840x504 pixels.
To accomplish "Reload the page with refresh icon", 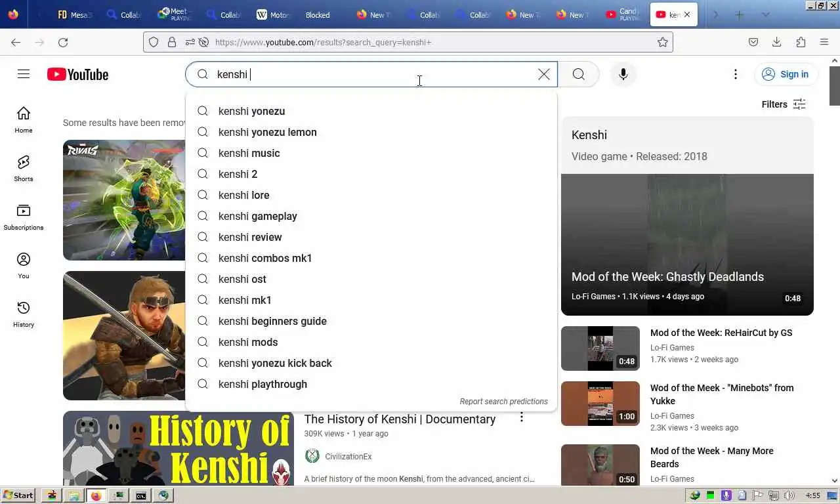I will click(63, 42).
